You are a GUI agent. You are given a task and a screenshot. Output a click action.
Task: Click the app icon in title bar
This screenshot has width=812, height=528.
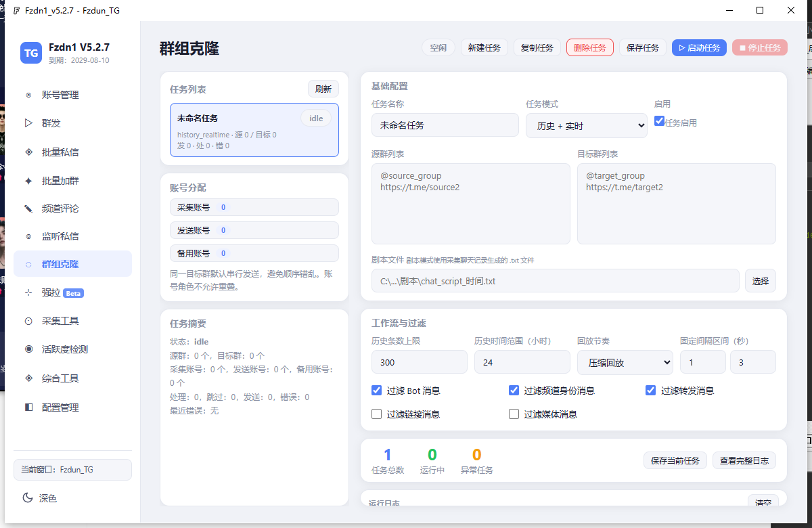pyautogui.click(x=16, y=12)
